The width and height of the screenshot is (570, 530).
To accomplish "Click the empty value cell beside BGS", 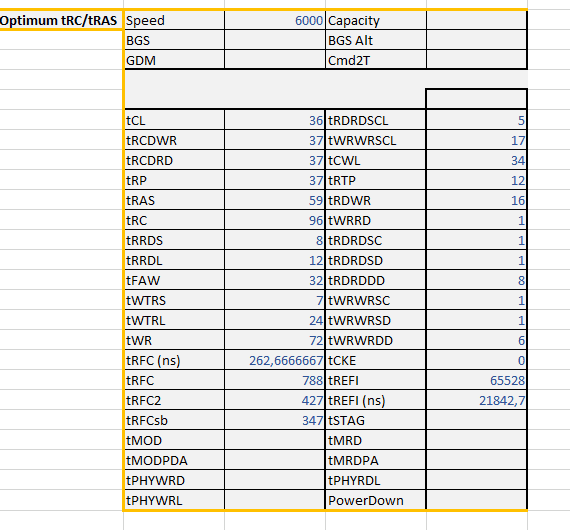I will (x=275, y=40).
